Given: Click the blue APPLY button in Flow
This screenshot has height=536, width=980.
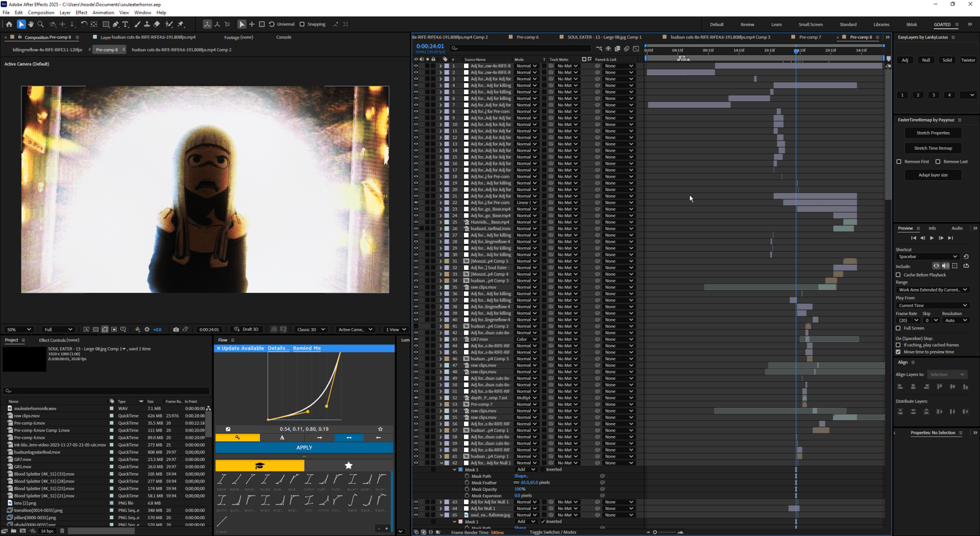Looking at the screenshot, I should (x=304, y=448).
